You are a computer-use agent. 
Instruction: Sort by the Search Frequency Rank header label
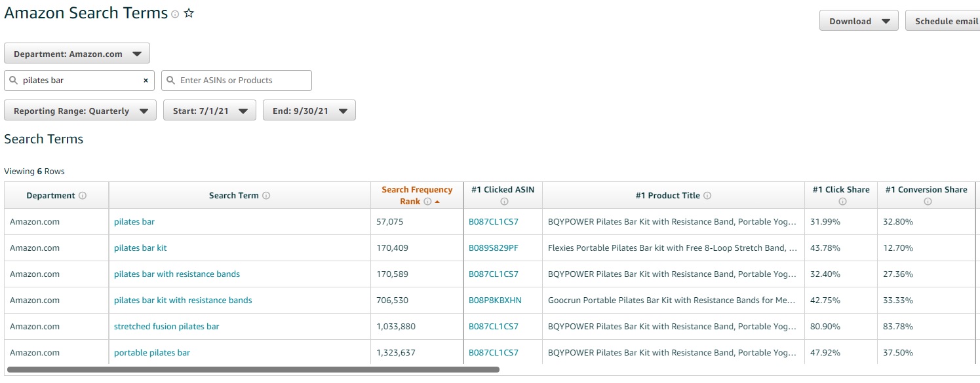[417, 195]
